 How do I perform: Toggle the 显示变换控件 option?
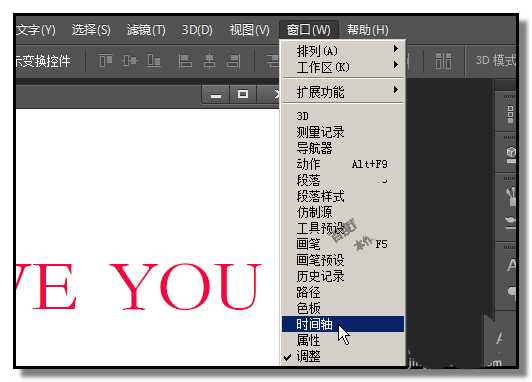(x=43, y=61)
